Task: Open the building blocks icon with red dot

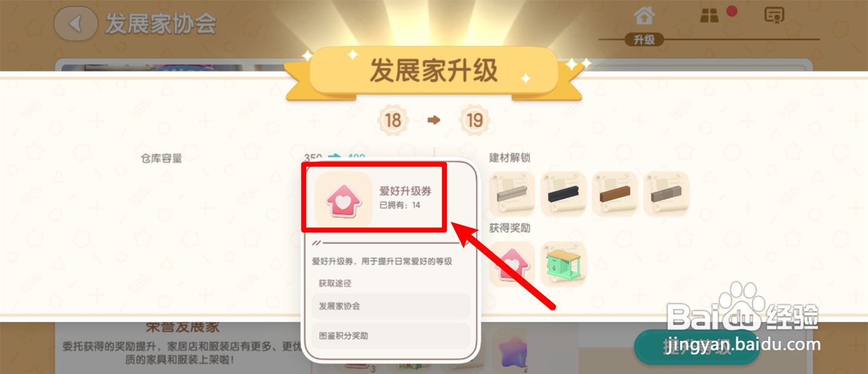Action: 710,16
